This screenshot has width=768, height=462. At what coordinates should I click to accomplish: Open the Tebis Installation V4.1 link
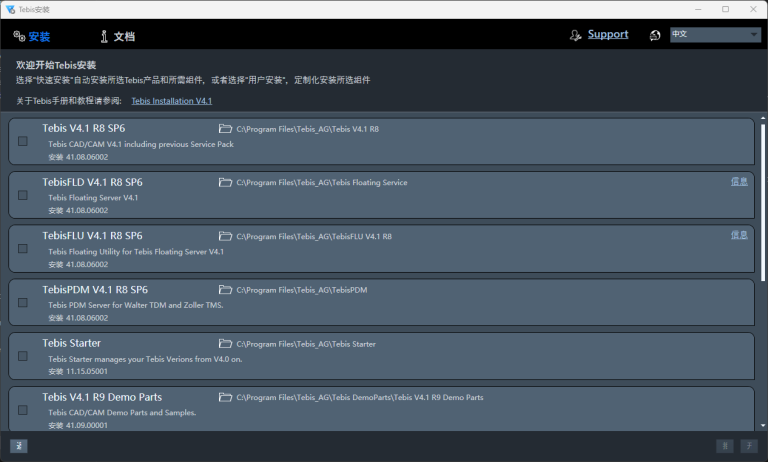coord(171,101)
